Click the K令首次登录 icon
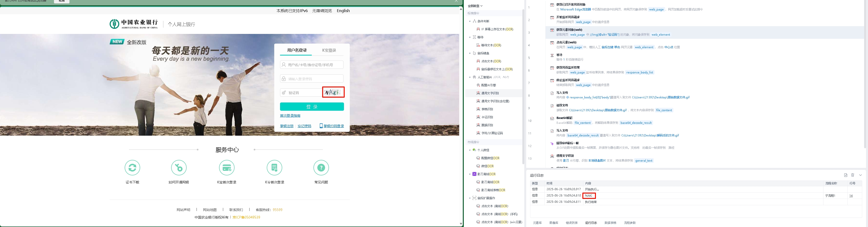This screenshot has width=868, height=227. [x=274, y=168]
